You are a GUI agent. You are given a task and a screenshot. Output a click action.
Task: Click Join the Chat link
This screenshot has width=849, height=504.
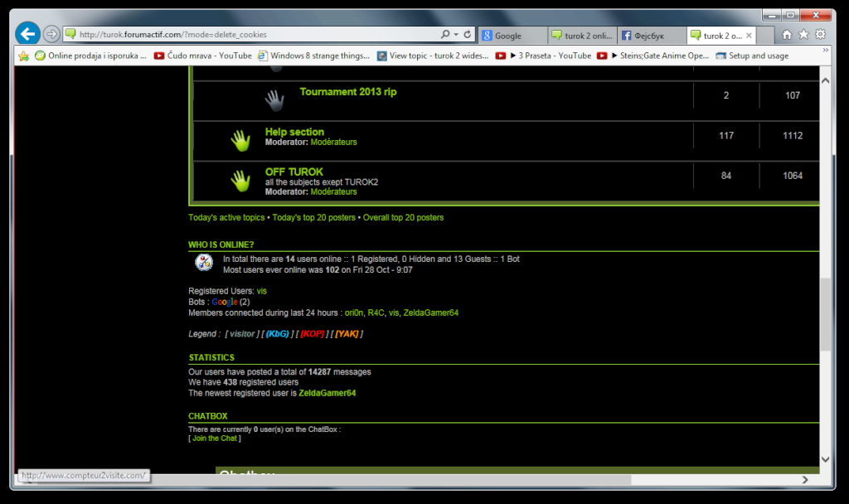coord(215,439)
